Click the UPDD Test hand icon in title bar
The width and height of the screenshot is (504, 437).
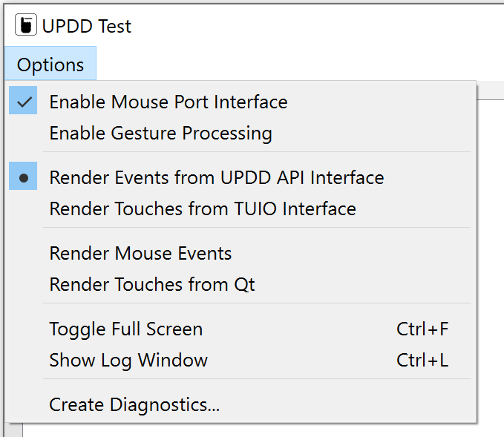(26, 24)
